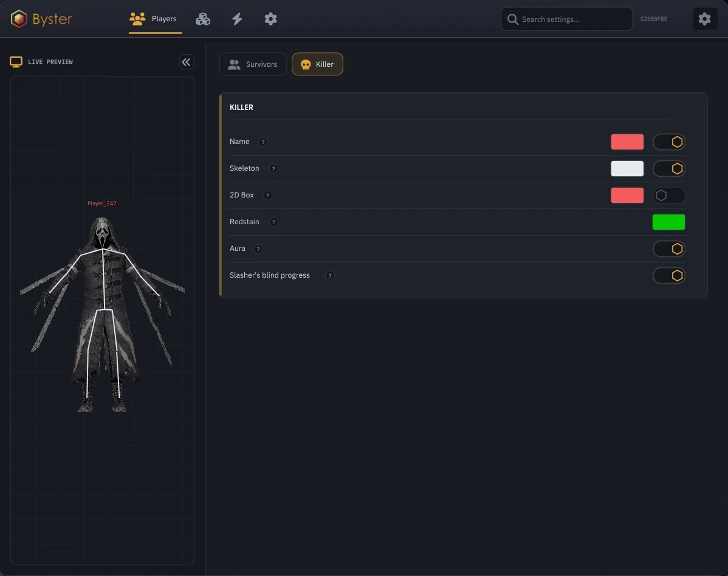Open the Name color swatch
The width and height of the screenshot is (728, 576).
(627, 142)
